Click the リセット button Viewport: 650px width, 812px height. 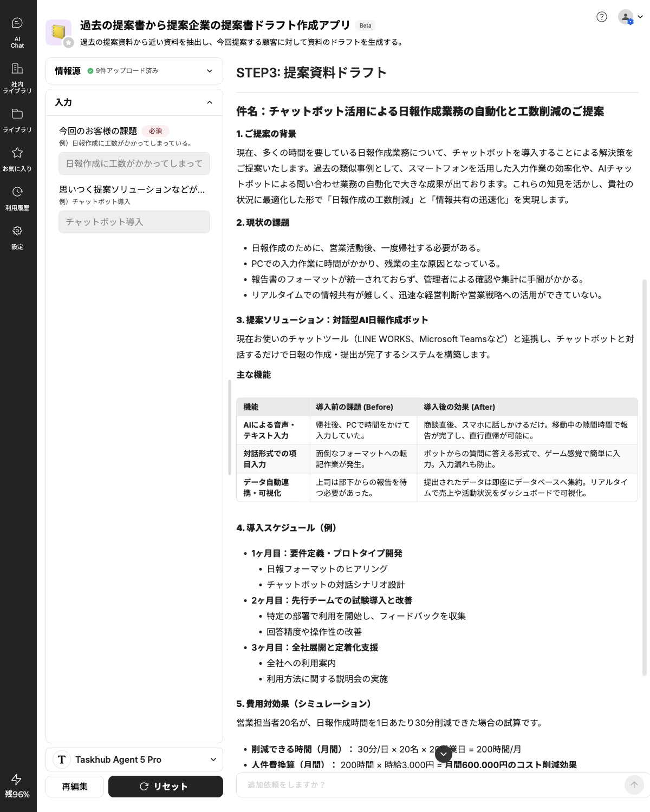pos(165,787)
